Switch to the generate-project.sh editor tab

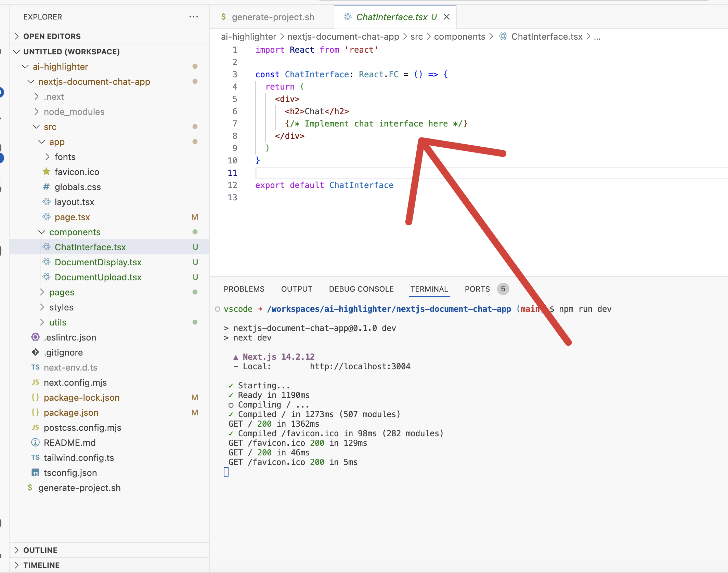(x=273, y=17)
